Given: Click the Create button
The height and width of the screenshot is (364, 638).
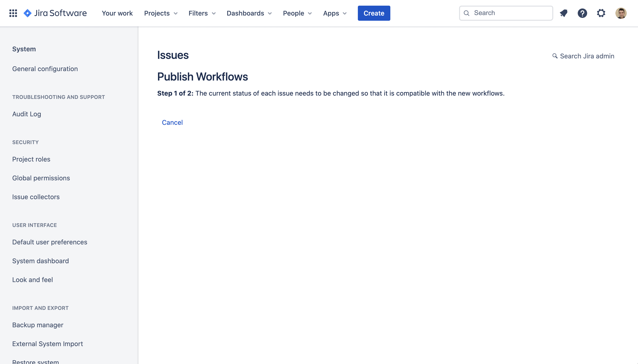Looking at the screenshot, I should point(374,13).
